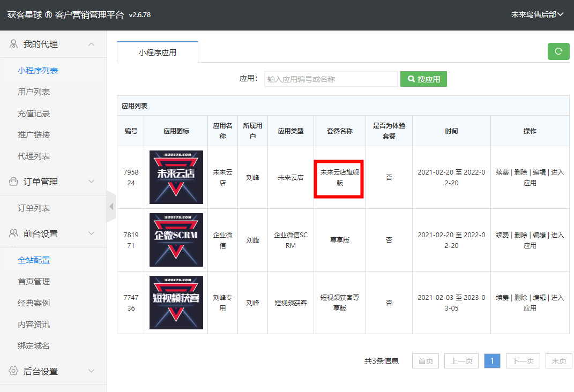Expand the 后台设置 sidebar section

[x=91, y=372]
